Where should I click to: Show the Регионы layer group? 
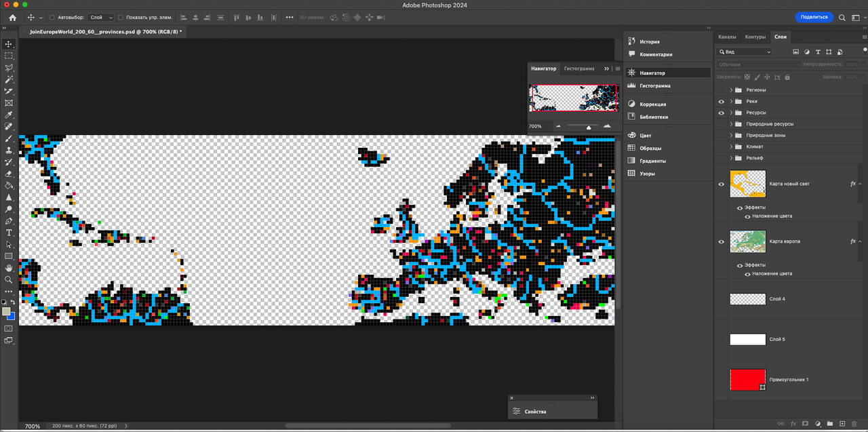point(722,90)
